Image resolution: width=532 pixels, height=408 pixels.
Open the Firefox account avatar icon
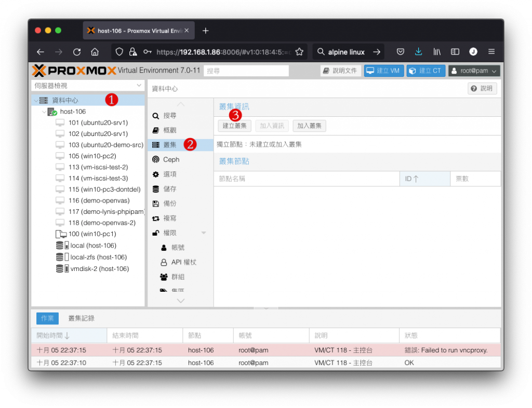[x=473, y=51]
